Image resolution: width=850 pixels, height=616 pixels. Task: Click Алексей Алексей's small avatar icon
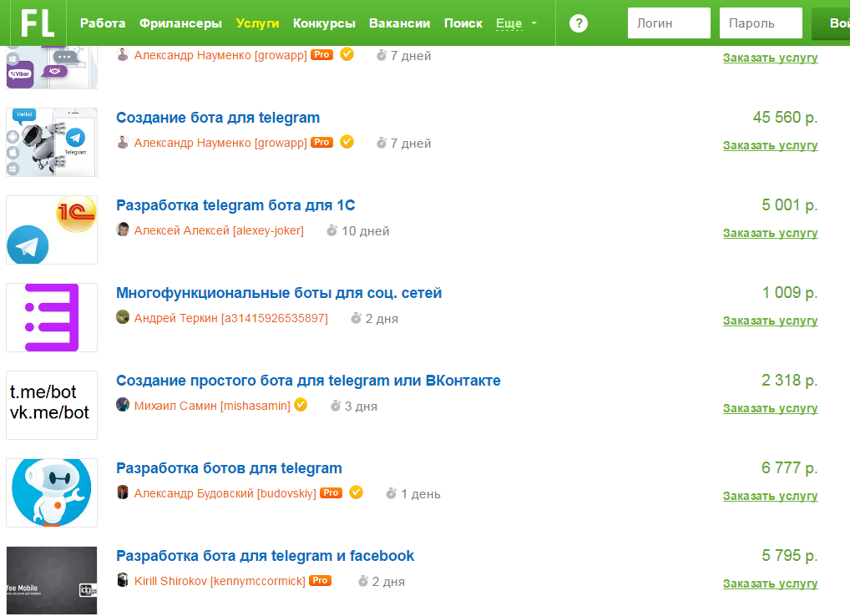(123, 230)
